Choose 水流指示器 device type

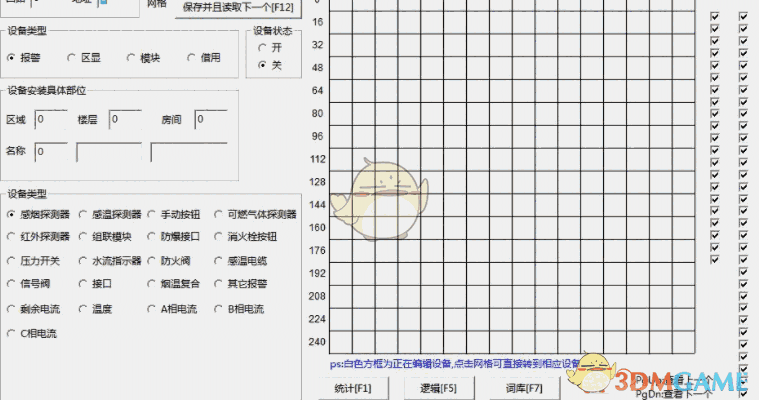110,261
